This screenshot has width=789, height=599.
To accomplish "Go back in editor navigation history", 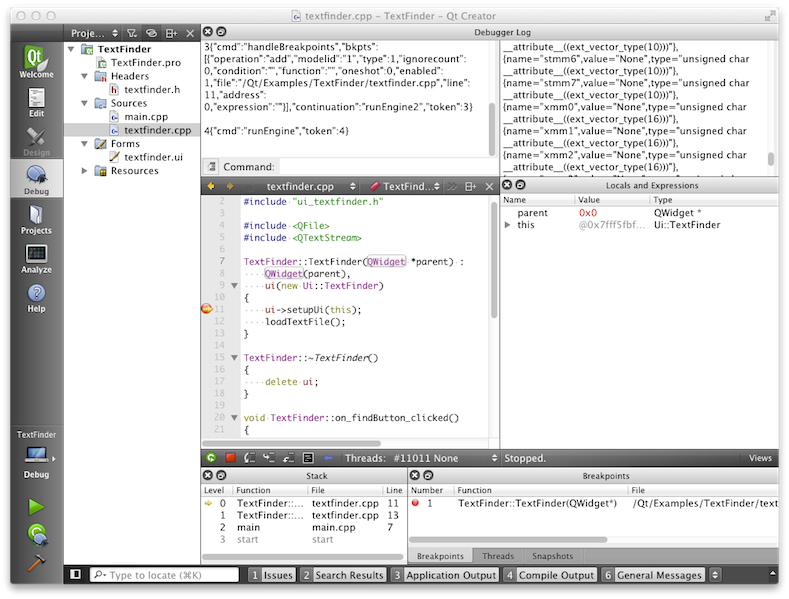I will 211,186.
